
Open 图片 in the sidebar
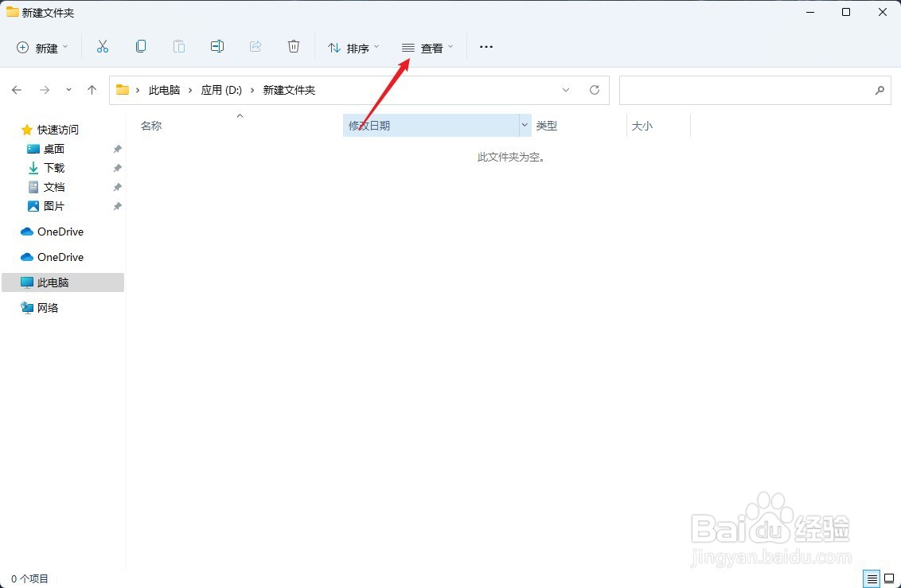pyautogui.click(x=54, y=206)
